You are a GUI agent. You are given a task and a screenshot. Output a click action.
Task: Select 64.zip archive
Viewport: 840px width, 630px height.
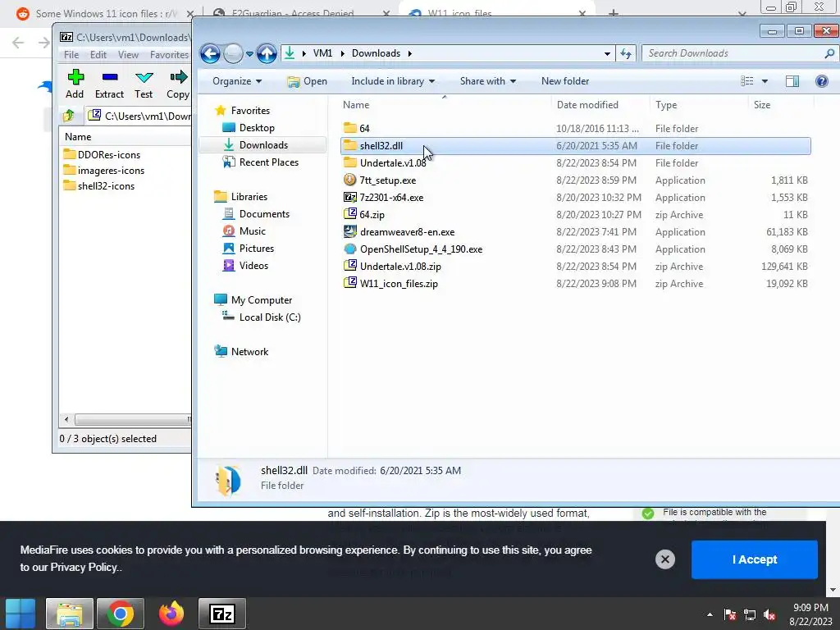click(x=575, y=214)
